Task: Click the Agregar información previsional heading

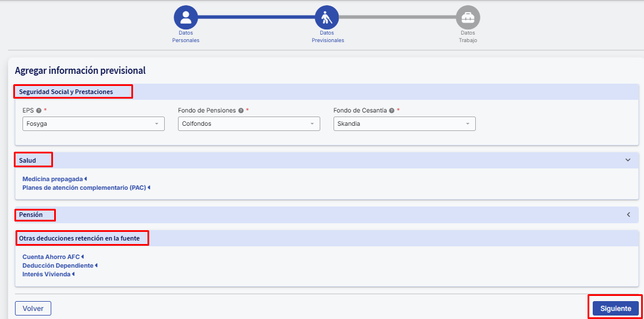Action: [x=80, y=71]
